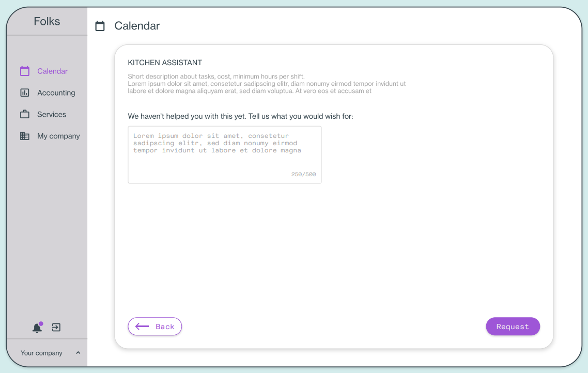Click the calendar icon beside page title

tap(100, 26)
